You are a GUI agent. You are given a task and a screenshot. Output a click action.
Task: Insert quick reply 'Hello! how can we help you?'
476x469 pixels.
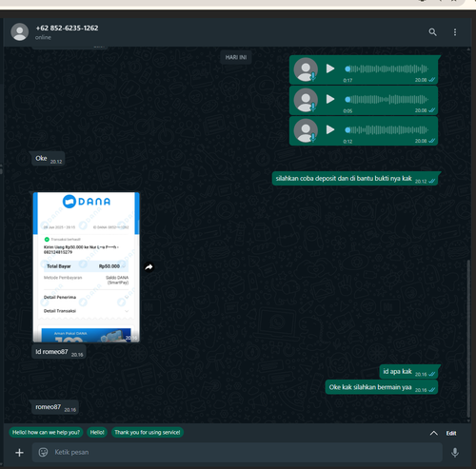[x=46, y=432]
